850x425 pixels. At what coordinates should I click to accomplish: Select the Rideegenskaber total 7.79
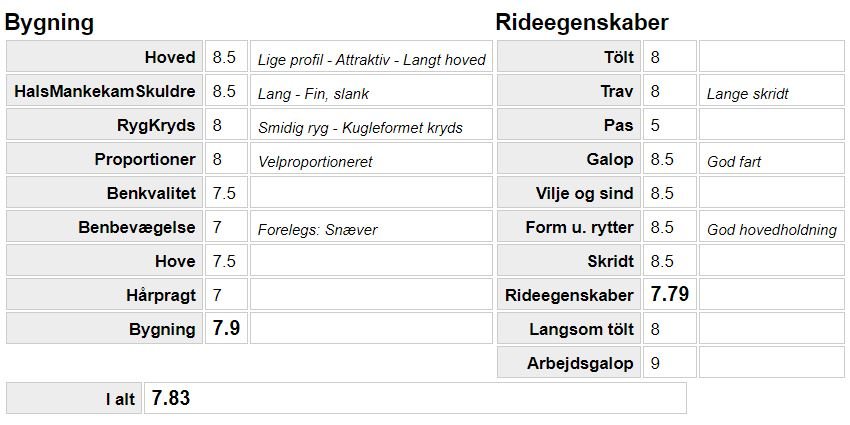pyautogui.click(x=670, y=294)
